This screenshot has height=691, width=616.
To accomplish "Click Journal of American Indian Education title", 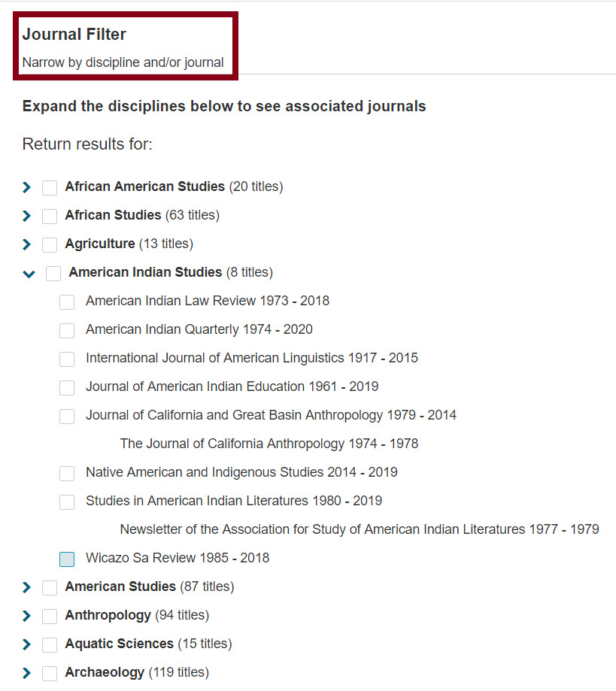I will pos(196,386).
